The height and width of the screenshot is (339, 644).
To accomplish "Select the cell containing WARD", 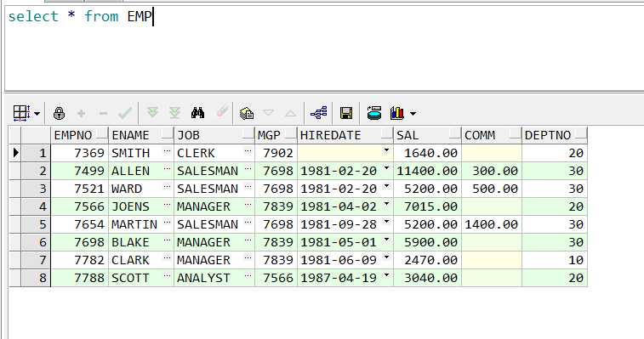I will click(141, 189).
